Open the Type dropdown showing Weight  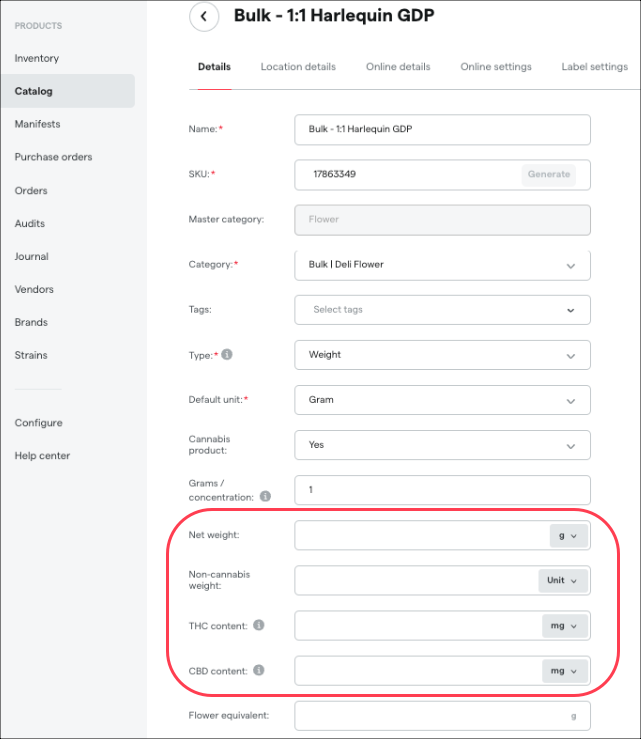click(442, 355)
